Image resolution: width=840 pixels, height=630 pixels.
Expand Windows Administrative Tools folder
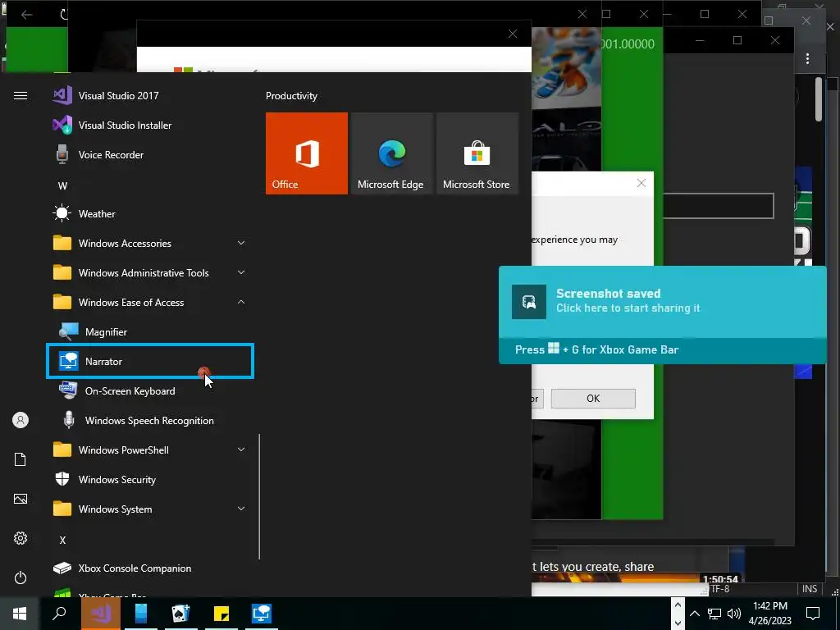pos(150,272)
